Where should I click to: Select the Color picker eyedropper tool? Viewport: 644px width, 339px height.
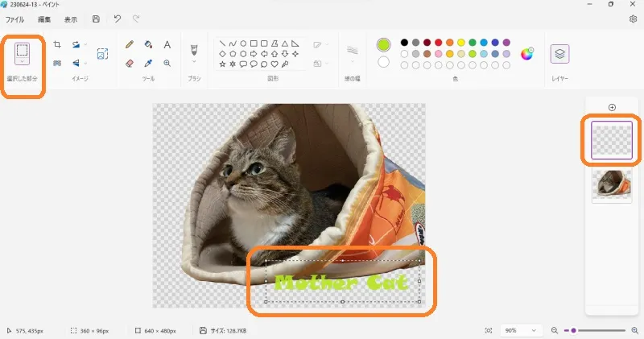148,63
